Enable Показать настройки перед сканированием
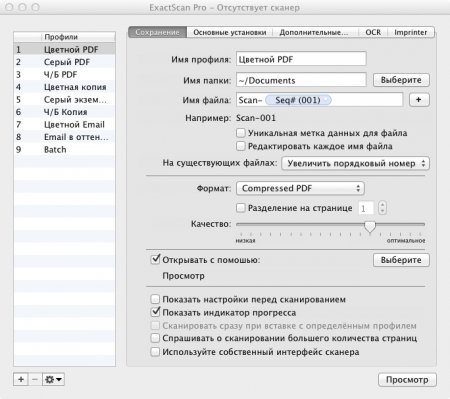The width and height of the screenshot is (450, 399). tap(155, 299)
